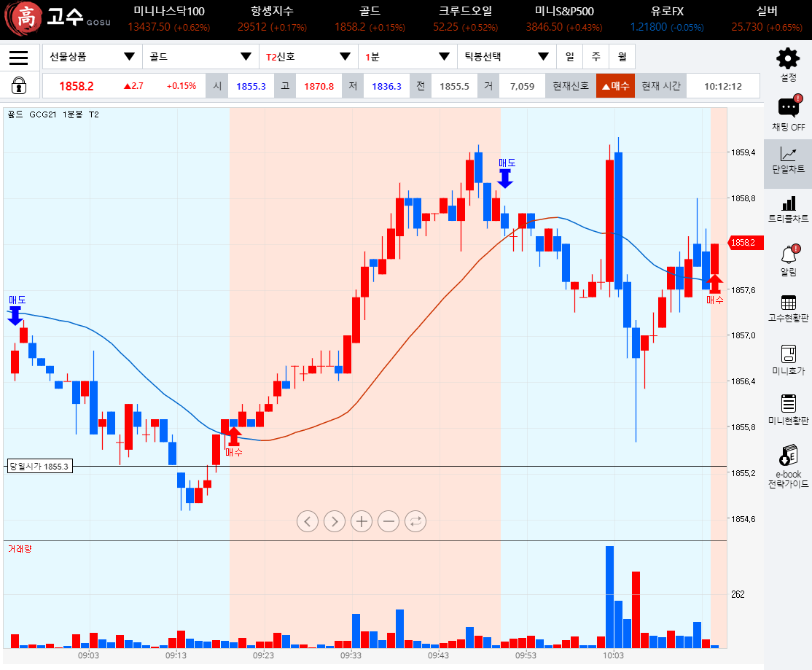Select 크루드오일 ticker in top bar
The image size is (812, 670).
point(465,19)
